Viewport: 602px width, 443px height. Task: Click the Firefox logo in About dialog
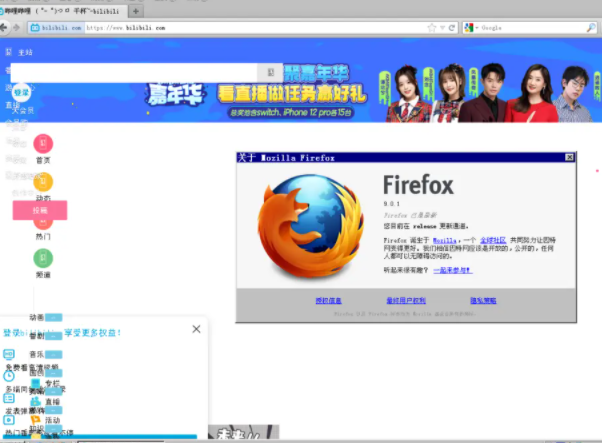point(311,226)
